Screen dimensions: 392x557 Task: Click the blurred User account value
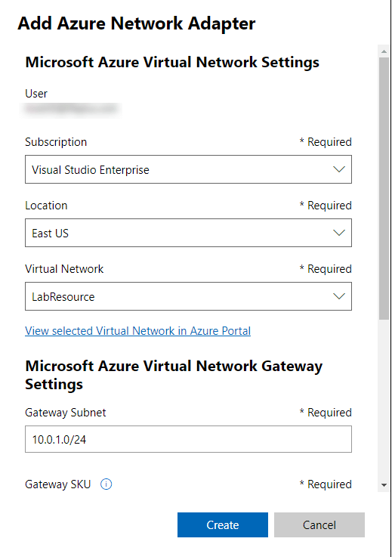72,109
